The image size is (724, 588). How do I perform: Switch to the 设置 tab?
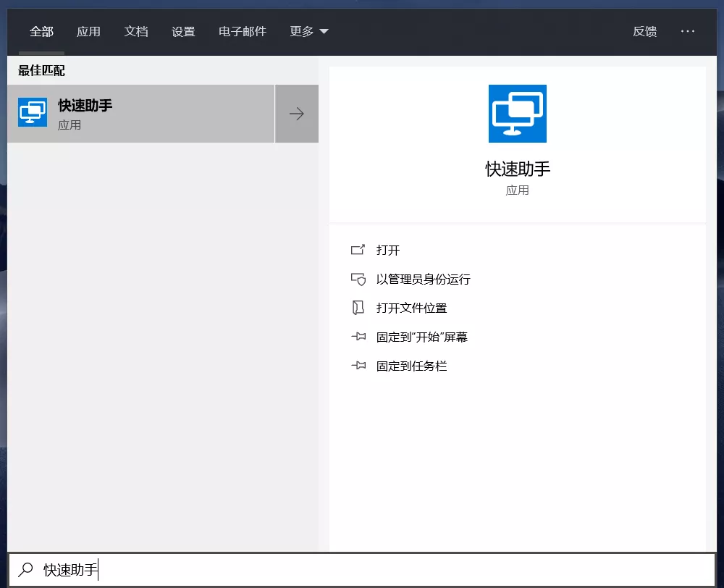click(x=183, y=31)
